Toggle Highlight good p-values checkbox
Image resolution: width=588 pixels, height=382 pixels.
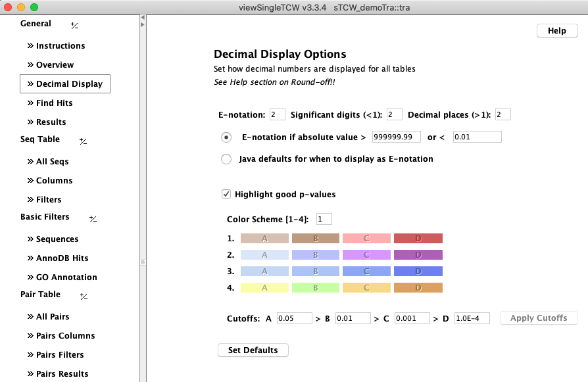click(x=226, y=194)
